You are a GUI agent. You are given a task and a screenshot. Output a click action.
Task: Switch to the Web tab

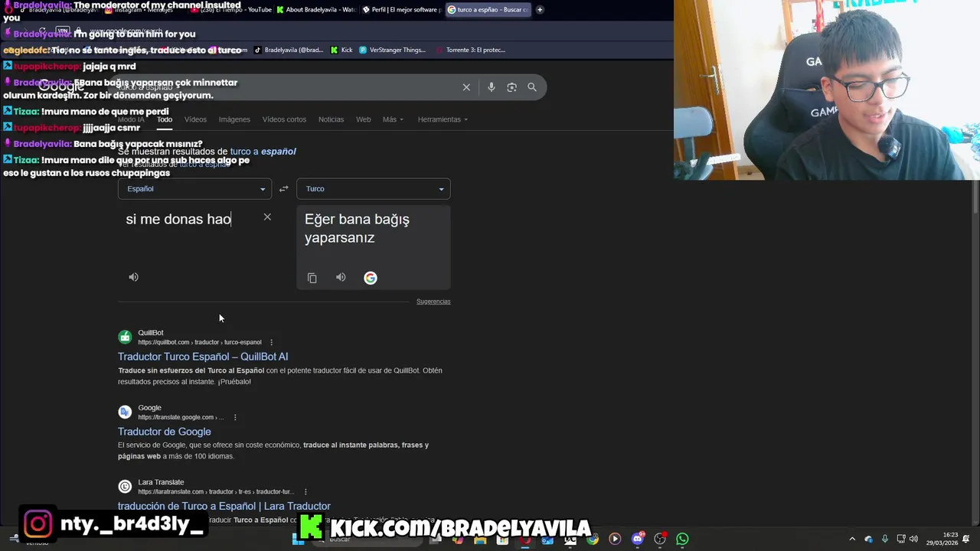coord(364,119)
